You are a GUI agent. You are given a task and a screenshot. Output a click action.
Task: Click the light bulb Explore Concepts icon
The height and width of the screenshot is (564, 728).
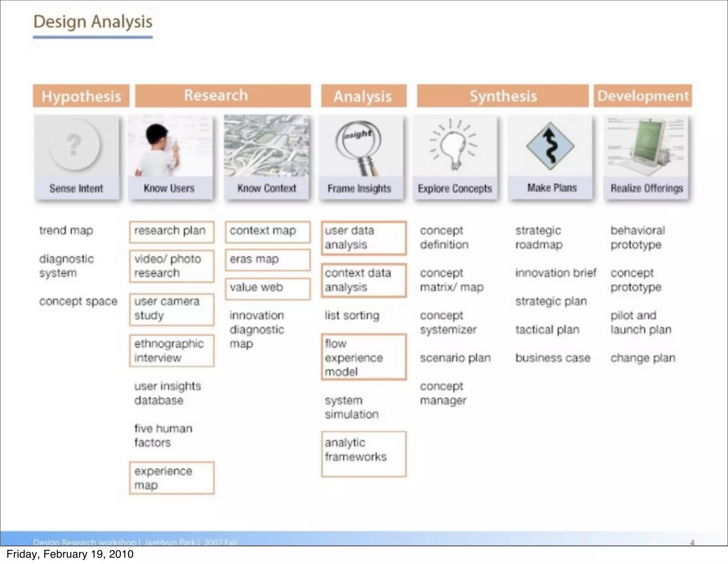point(454,145)
